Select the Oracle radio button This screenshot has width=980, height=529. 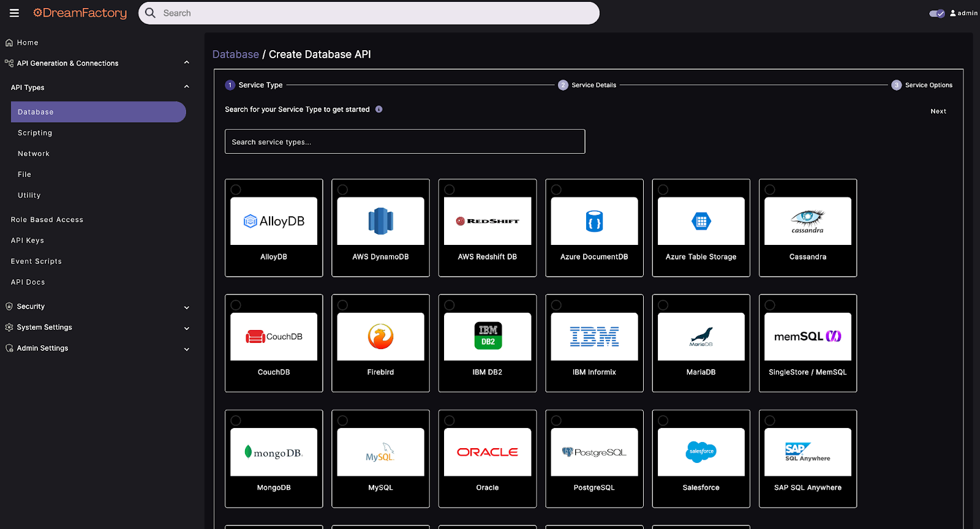[450, 421]
